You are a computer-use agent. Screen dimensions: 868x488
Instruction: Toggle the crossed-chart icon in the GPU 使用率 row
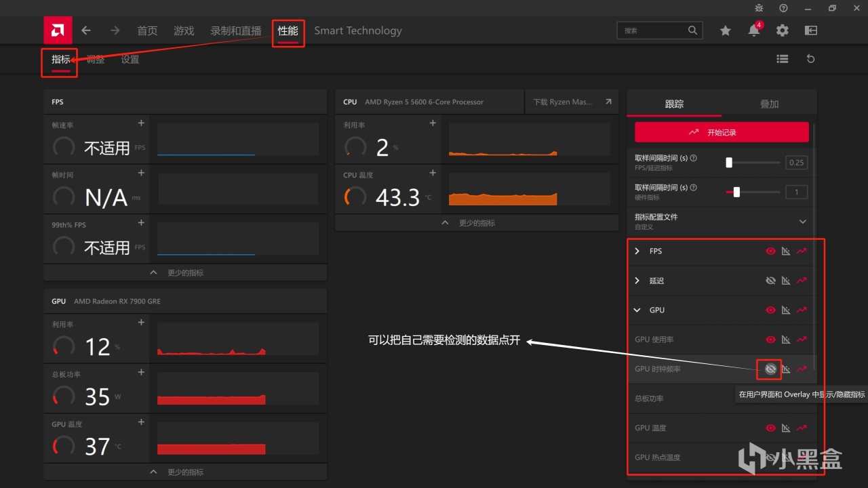[x=786, y=340]
